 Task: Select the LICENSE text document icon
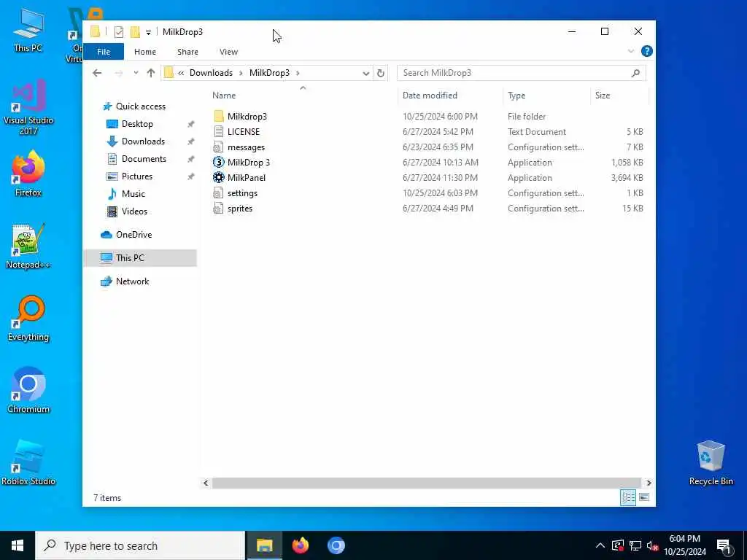[219, 132]
